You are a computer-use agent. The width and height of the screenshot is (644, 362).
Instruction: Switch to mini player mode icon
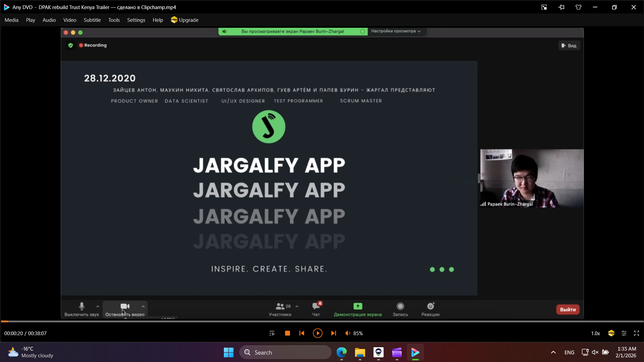(544, 7)
